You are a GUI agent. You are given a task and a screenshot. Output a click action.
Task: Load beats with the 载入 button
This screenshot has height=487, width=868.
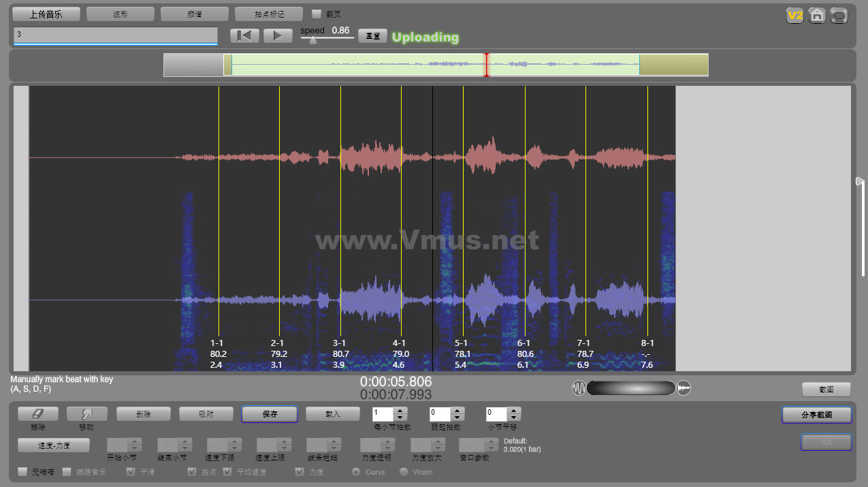coord(332,413)
